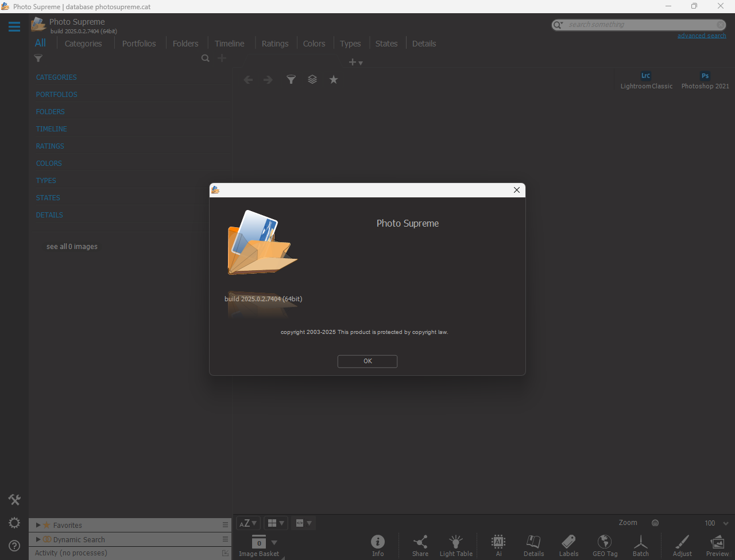Switch to the Types tab
The image size is (735, 560).
pyautogui.click(x=350, y=44)
